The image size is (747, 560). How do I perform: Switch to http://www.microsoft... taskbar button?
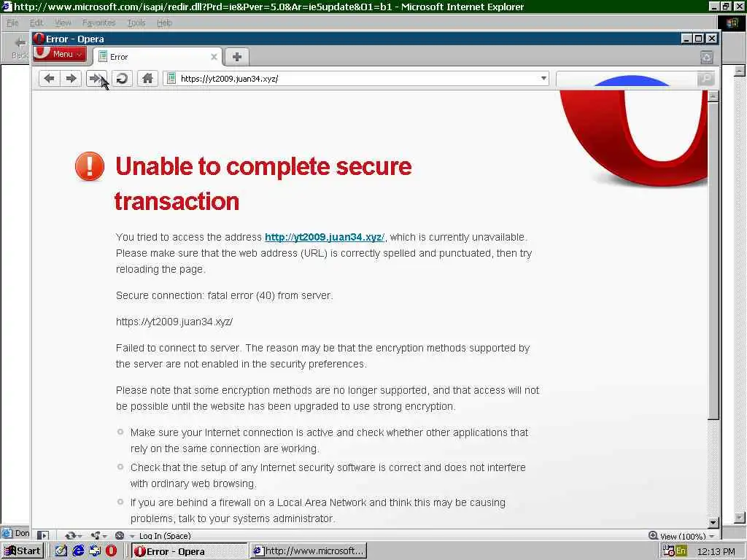309,551
